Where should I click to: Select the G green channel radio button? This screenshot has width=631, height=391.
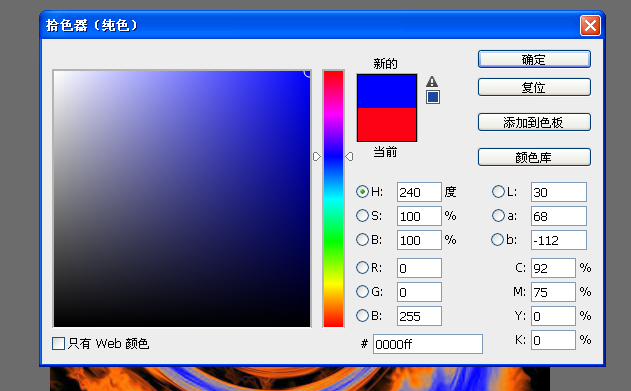coord(362,292)
